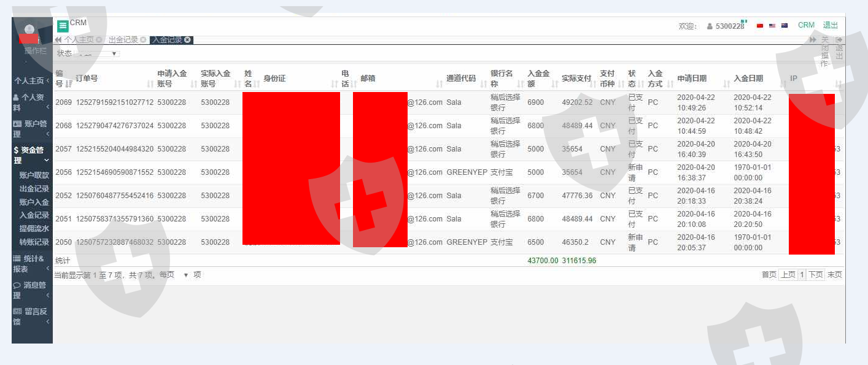The height and width of the screenshot is (365, 868).
Task: Sort by the IP column
Action: pos(839,84)
